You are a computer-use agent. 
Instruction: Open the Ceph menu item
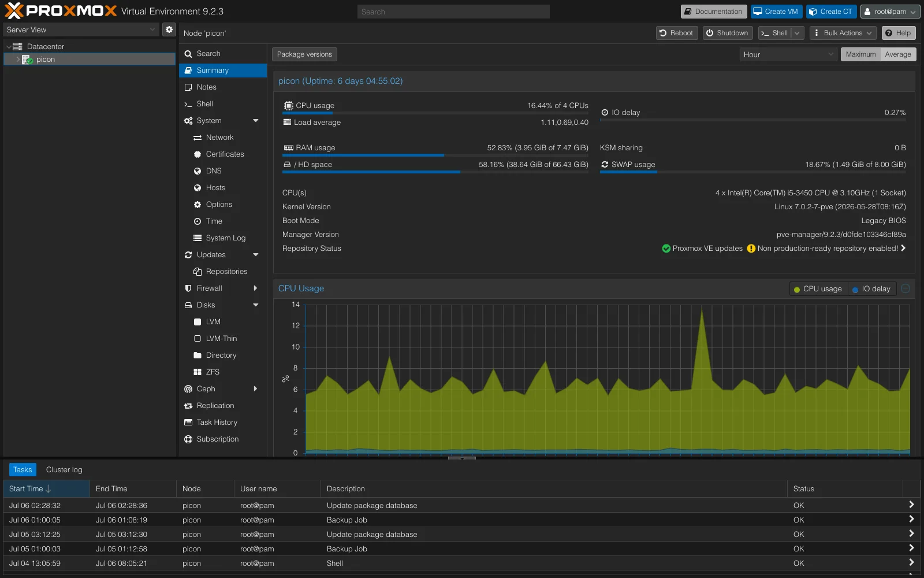223,389
